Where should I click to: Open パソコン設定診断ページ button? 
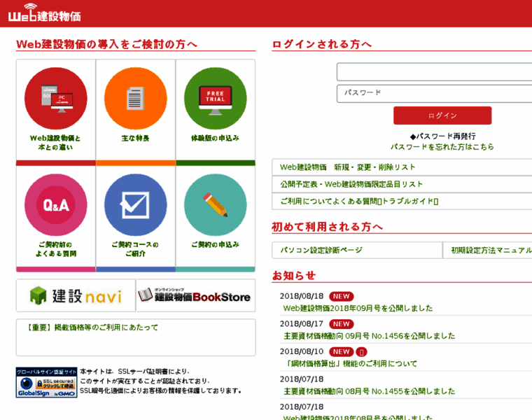pos(357,250)
